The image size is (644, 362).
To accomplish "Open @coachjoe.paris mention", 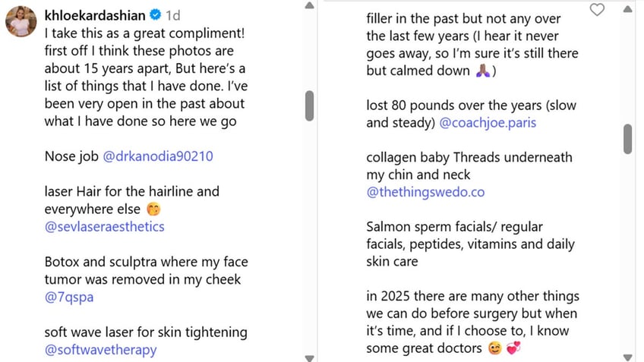I will 488,123.
